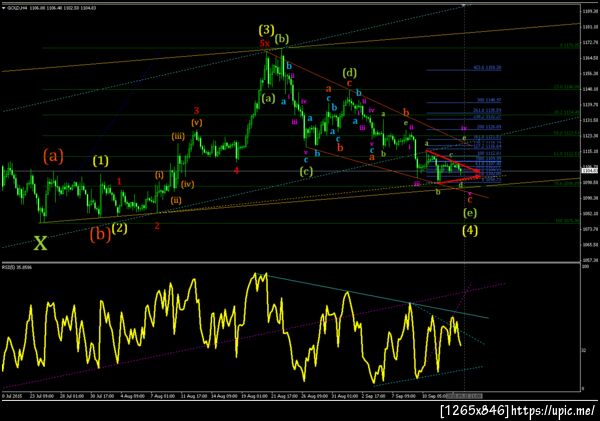Open the GOLD,H4 chart title dropdown arrow
600x421 pixels.
pyautogui.click(x=3, y=8)
